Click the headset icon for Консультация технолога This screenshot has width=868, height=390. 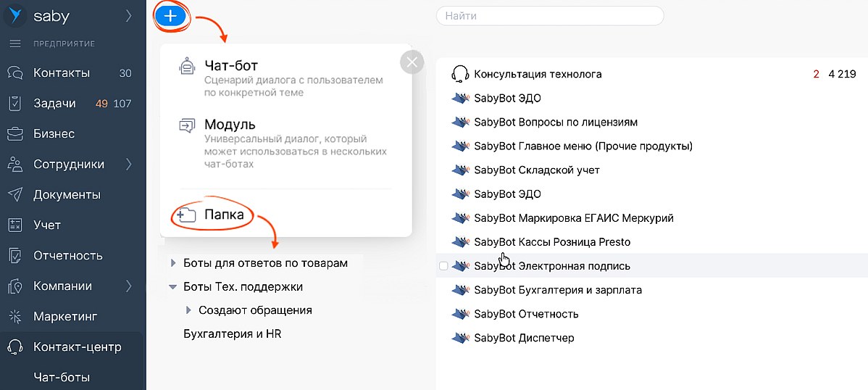point(459,74)
